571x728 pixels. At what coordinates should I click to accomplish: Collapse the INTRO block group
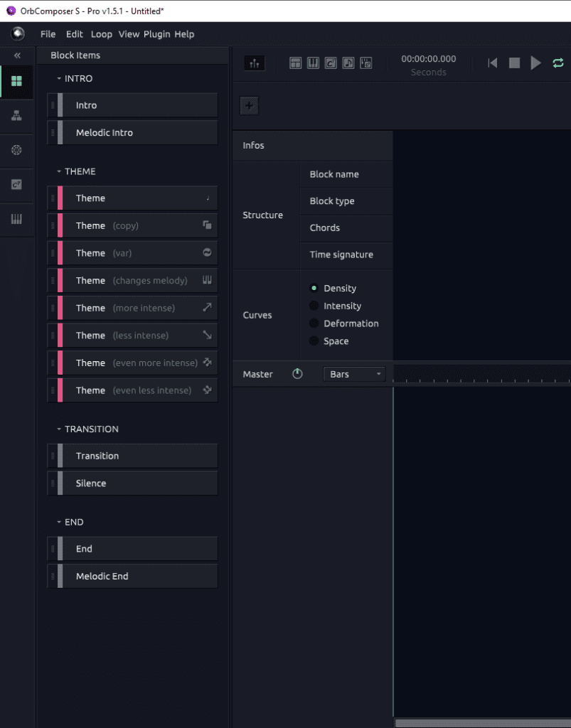60,78
